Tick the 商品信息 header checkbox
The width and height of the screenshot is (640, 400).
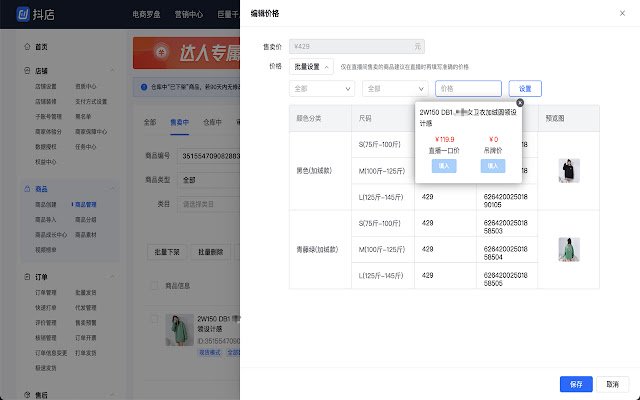(x=155, y=285)
